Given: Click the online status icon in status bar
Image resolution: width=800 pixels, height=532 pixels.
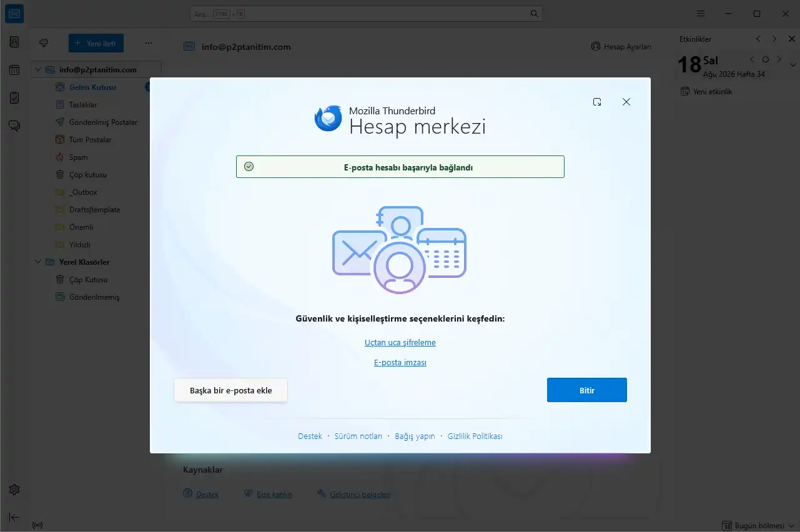Looking at the screenshot, I should 37,525.
